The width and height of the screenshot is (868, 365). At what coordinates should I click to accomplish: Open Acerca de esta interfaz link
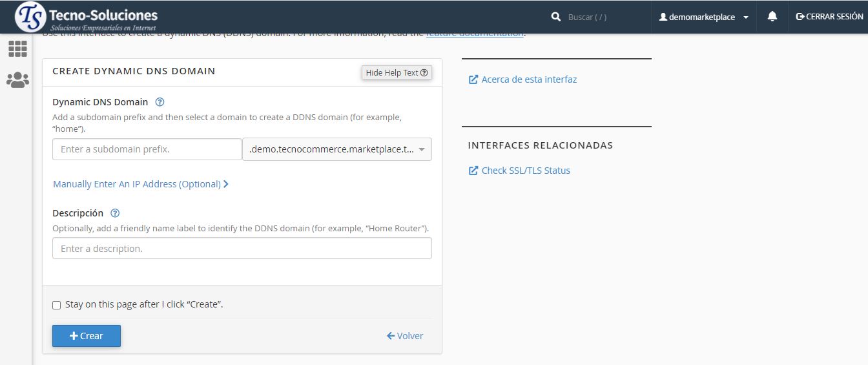(528, 79)
